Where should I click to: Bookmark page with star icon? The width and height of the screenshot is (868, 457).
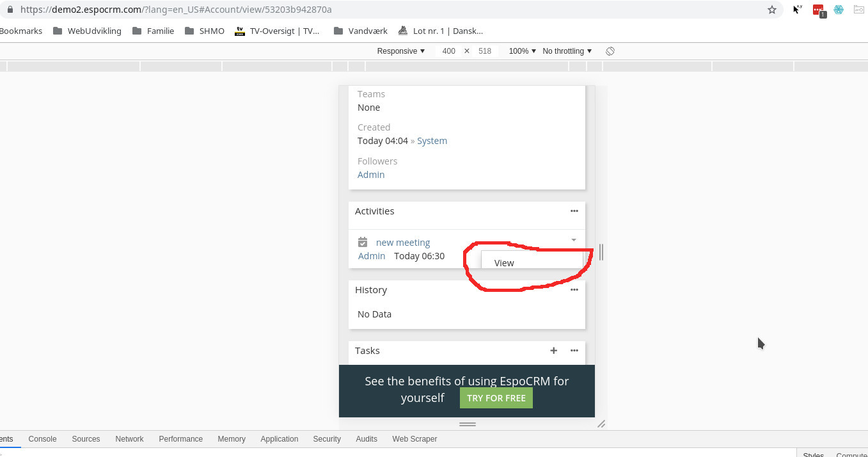tap(772, 10)
